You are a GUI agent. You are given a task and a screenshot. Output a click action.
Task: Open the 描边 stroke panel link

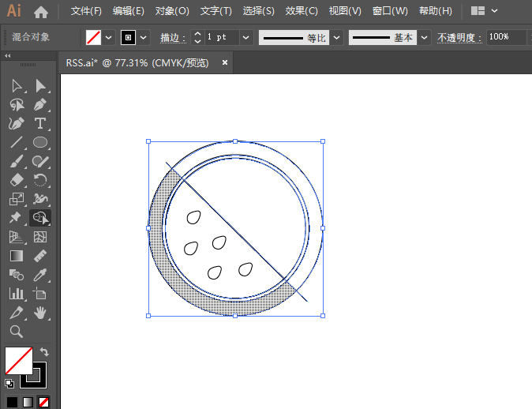(x=173, y=38)
